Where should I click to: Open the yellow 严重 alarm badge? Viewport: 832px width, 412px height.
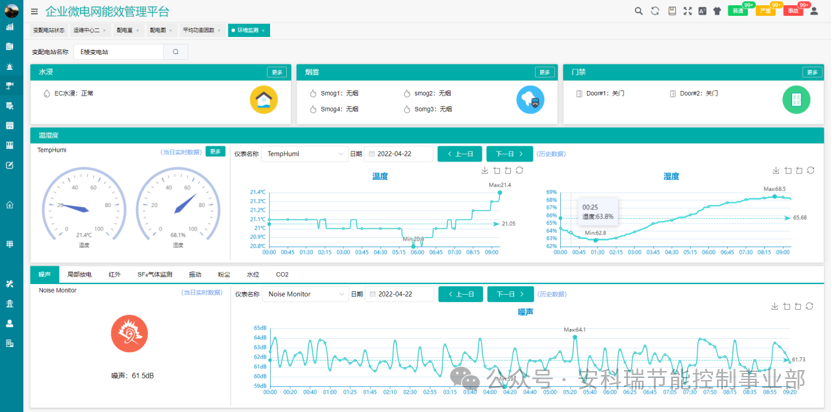[765, 11]
